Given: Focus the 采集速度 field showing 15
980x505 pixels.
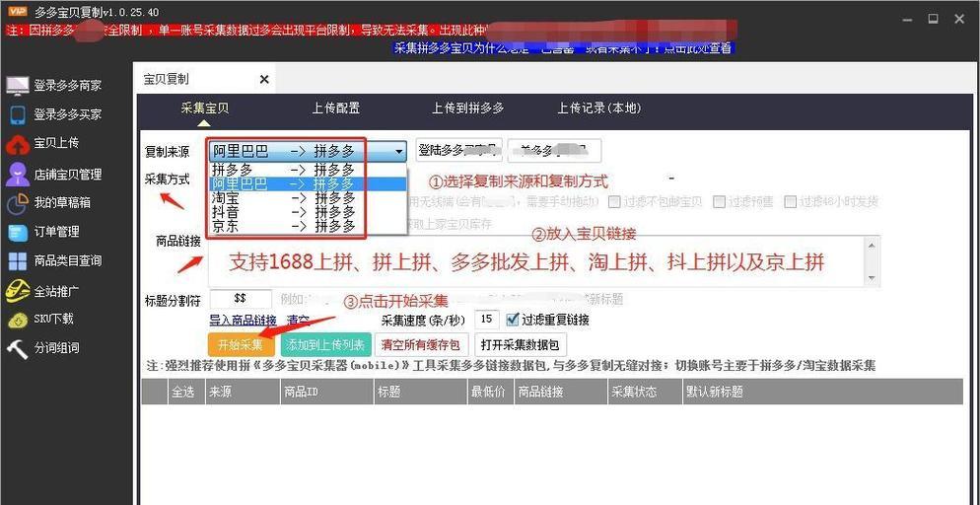Looking at the screenshot, I should pos(487,320).
